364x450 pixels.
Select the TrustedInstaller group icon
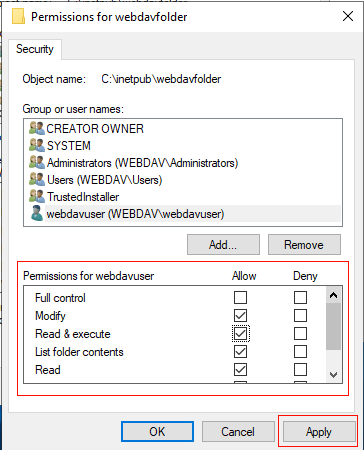tap(37, 196)
